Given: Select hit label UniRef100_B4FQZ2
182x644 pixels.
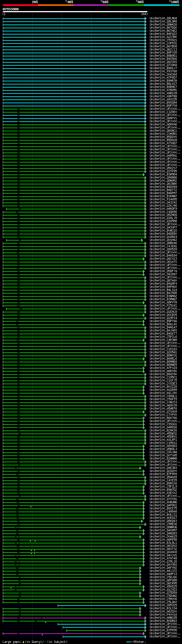Looking at the screenshot, I should (163, 34).
